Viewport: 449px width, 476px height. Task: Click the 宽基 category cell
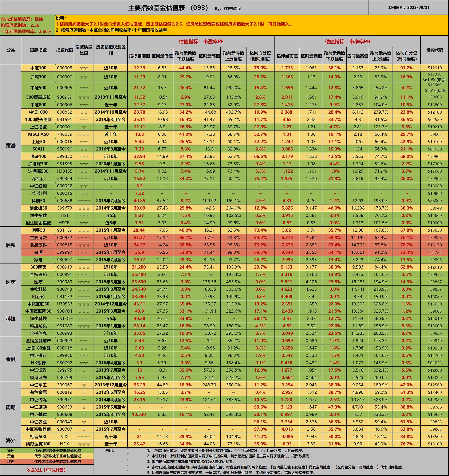point(11,145)
